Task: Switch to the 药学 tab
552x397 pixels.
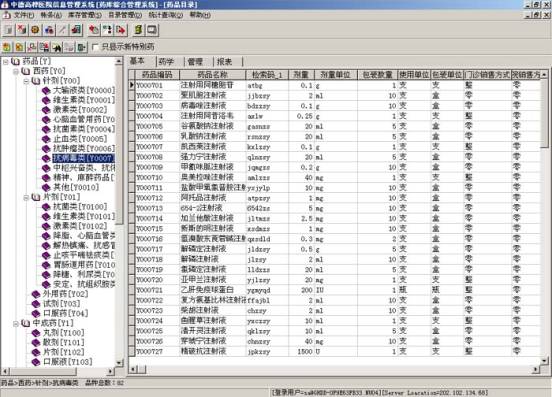Action: tap(167, 62)
